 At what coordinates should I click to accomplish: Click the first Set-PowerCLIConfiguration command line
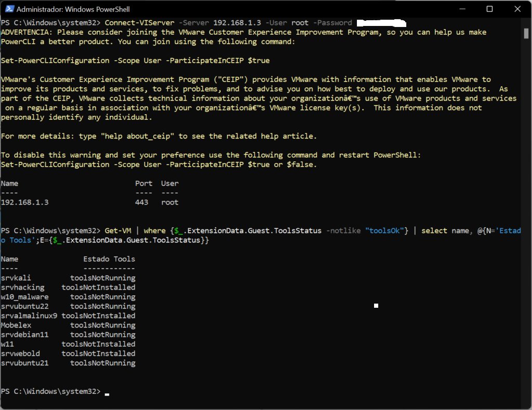pyautogui.click(x=135, y=61)
